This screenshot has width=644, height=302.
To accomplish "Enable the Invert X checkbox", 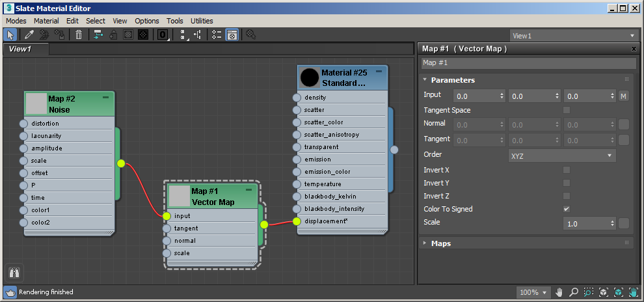I will 567,170.
